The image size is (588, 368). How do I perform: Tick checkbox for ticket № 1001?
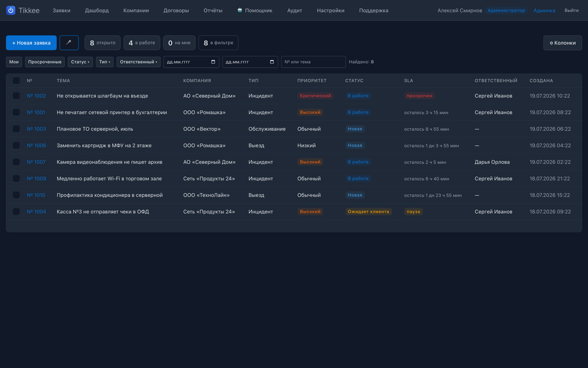(16, 112)
